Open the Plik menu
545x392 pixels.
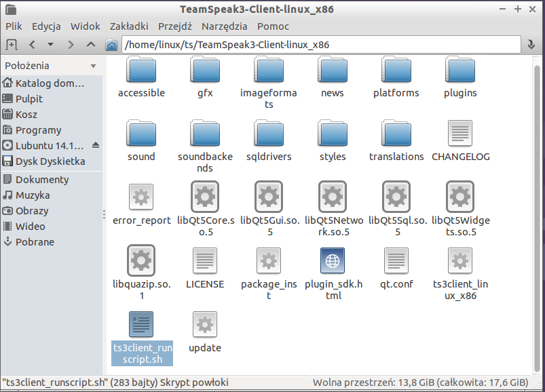(x=14, y=26)
